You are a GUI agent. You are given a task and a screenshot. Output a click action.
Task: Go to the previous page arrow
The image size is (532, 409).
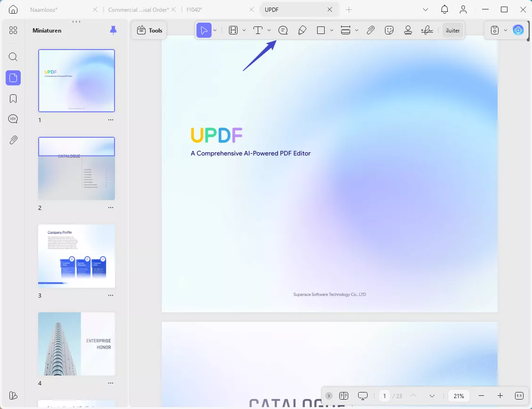coord(413,396)
